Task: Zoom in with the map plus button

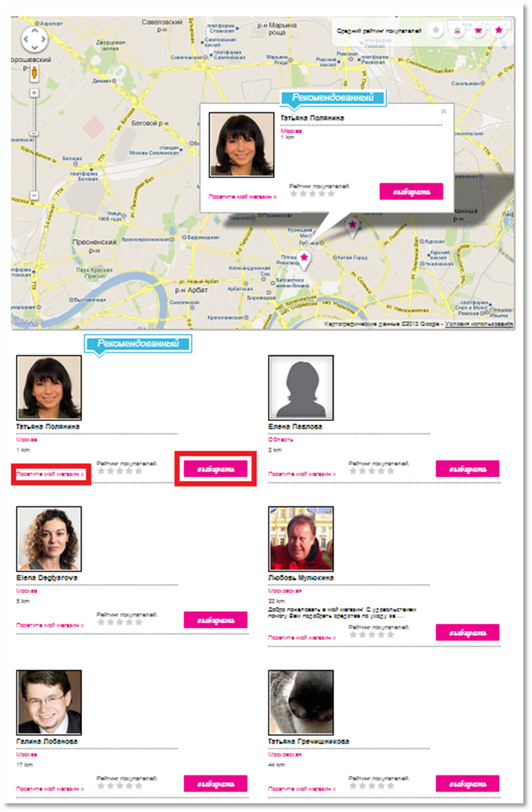Action: (35, 93)
